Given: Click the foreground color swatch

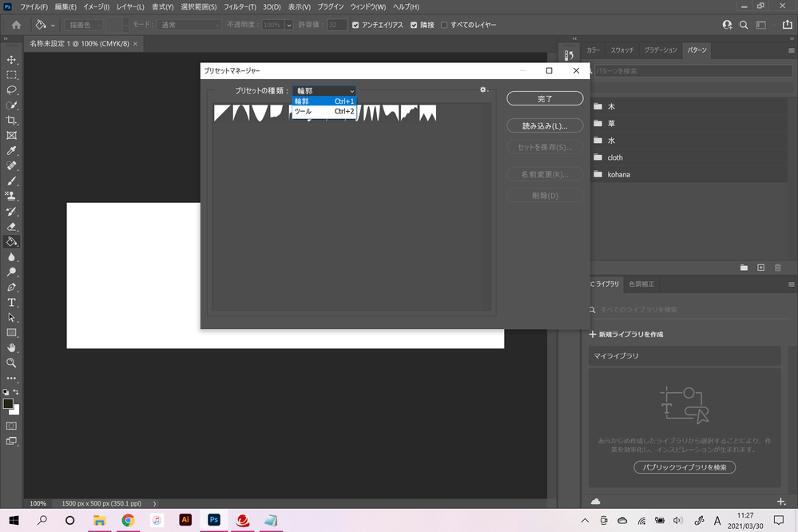Looking at the screenshot, I should pyautogui.click(x=7, y=403).
